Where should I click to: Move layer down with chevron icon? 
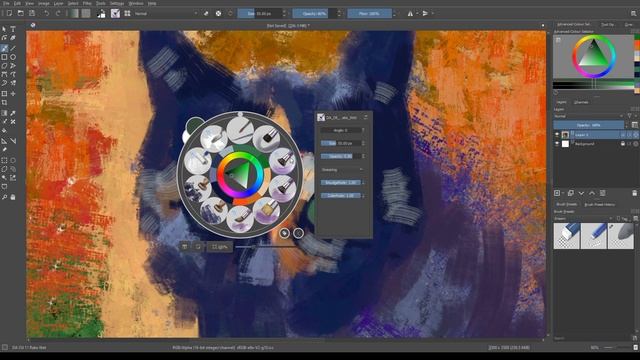coord(581,193)
